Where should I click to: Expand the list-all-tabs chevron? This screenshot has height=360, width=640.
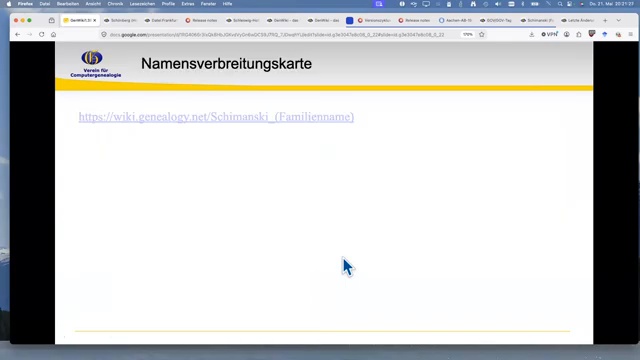tap(619, 20)
